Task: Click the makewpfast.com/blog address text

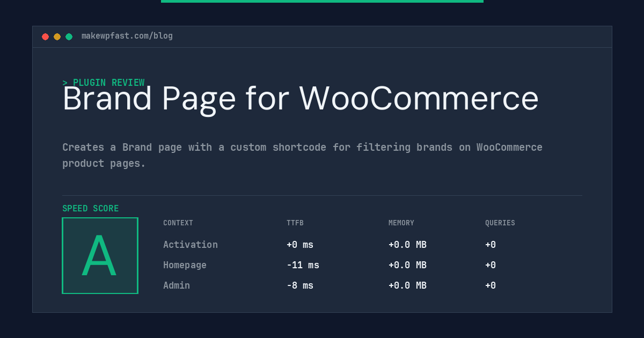Action: click(x=127, y=36)
